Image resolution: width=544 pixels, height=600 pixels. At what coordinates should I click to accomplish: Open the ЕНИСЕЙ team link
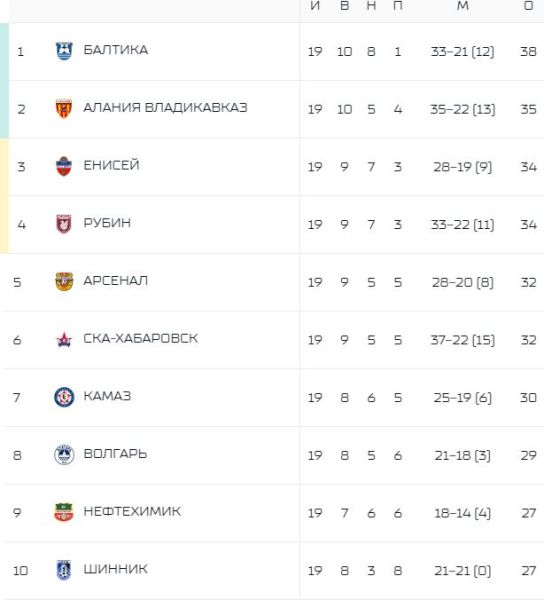111,165
